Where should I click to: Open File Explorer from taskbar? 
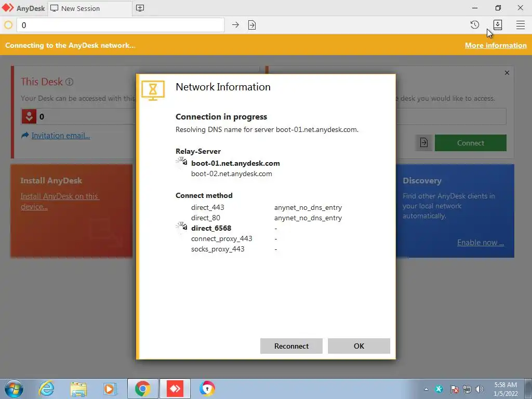pyautogui.click(x=78, y=389)
